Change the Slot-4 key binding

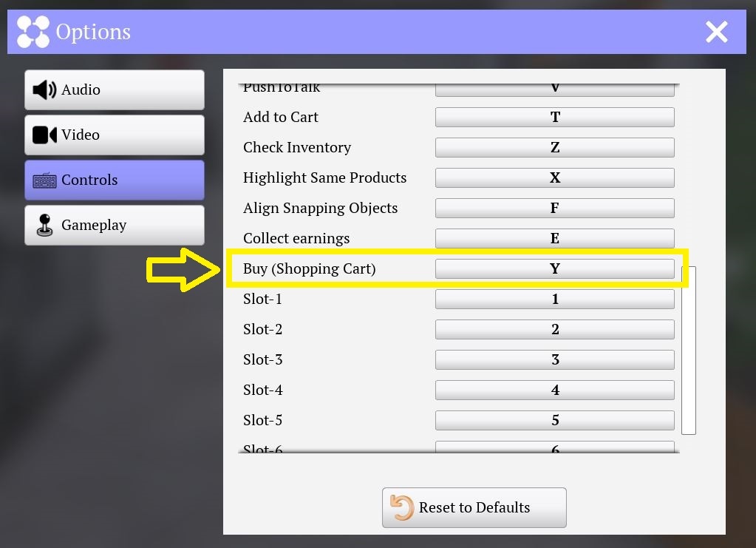click(x=554, y=390)
